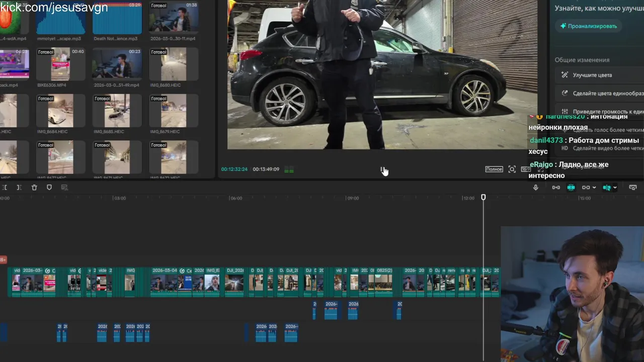The image size is (644, 362).
Task: Click the current timecode 00:12:32:24
Action: 234,169
